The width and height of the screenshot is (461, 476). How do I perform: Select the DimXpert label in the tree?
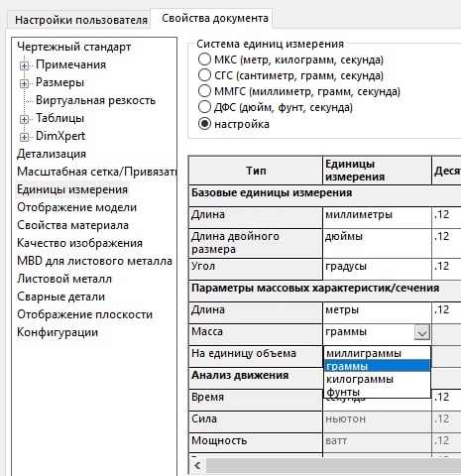click(60, 136)
